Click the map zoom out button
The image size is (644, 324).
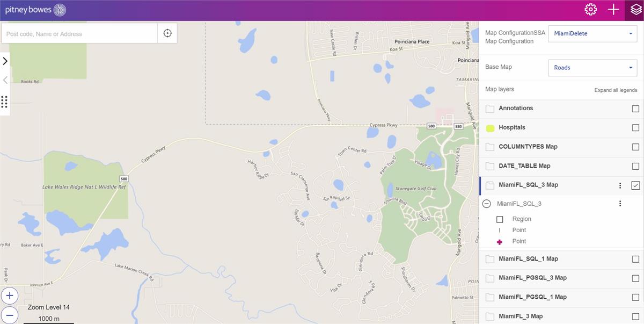click(9, 315)
